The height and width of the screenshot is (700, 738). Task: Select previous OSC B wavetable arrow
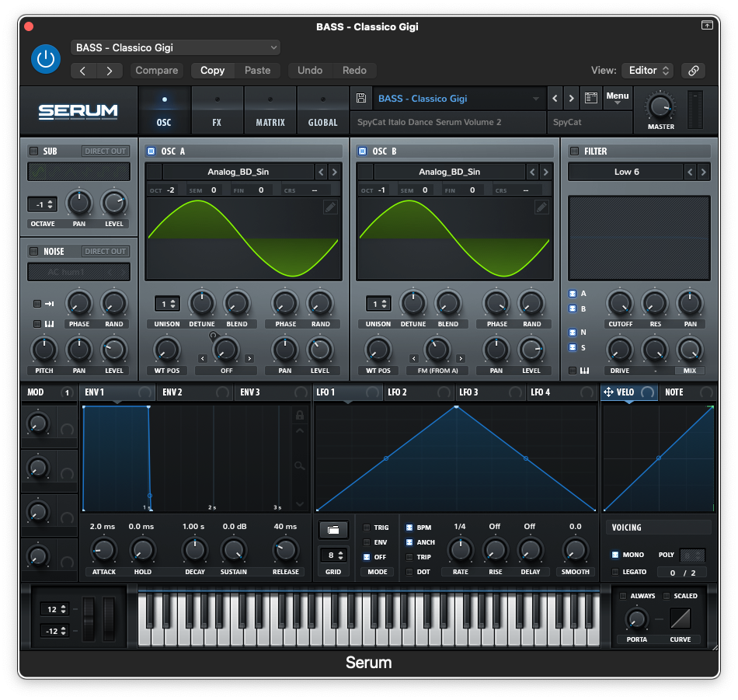533,172
